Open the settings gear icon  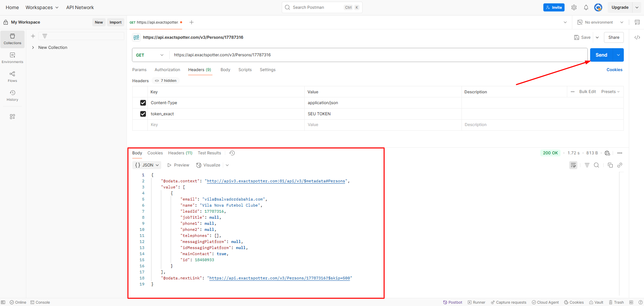574,7
